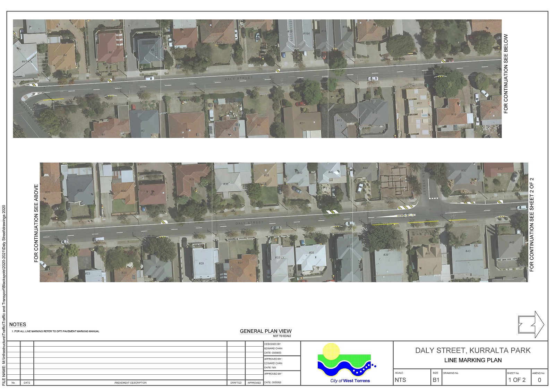
Task: Select 'EDWARD CHAN' under DESIGNED BY
Action: (273, 348)
